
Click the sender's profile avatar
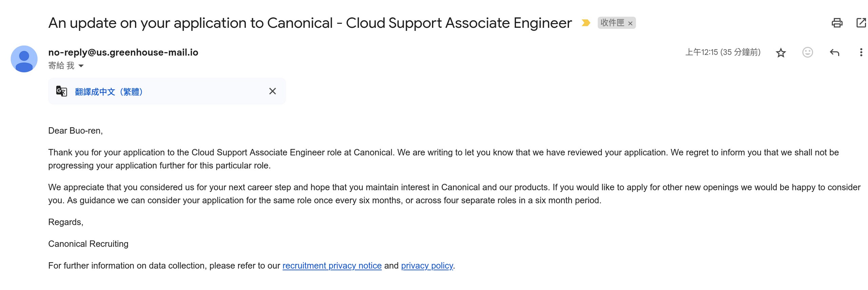tap(24, 59)
